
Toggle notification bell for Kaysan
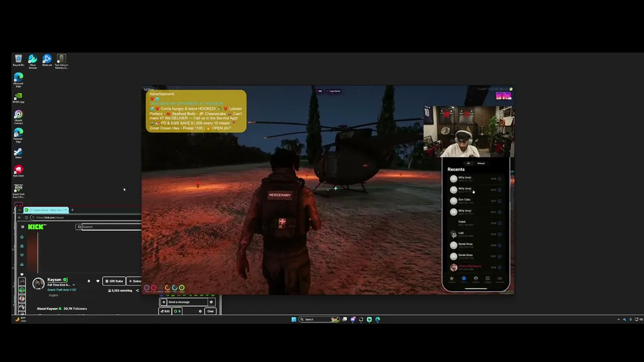pyautogui.click(x=89, y=281)
